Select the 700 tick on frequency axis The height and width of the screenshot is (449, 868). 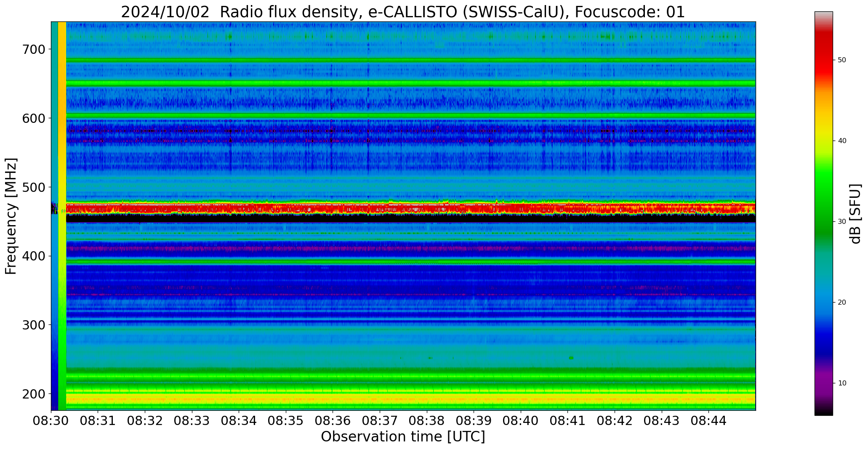[33, 50]
